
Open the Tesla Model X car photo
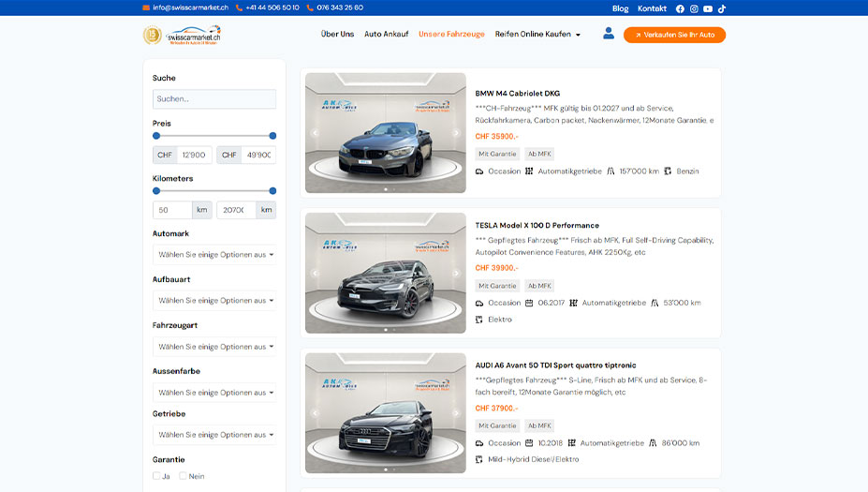click(386, 273)
